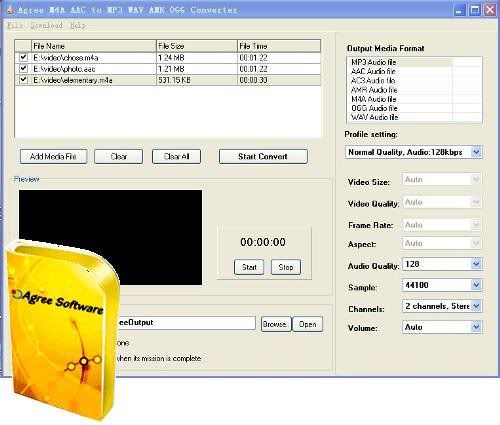The height and width of the screenshot is (425, 500).
Task: Click the Clear button
Action: [119, 156]
